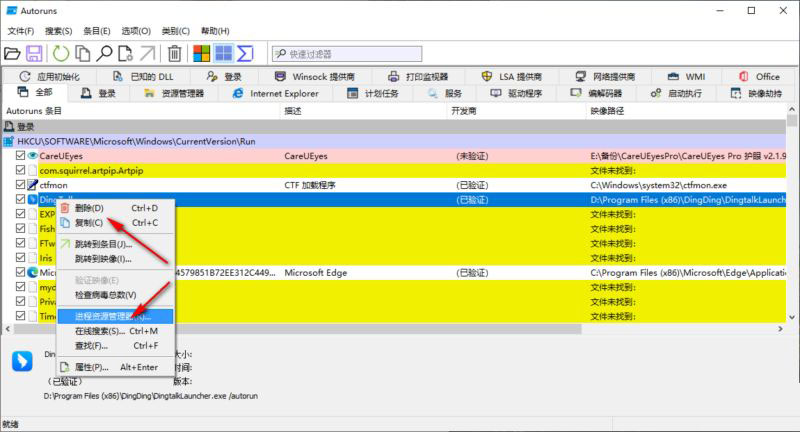Toggle the colored Windows logo filter icon

coord(202,54)
